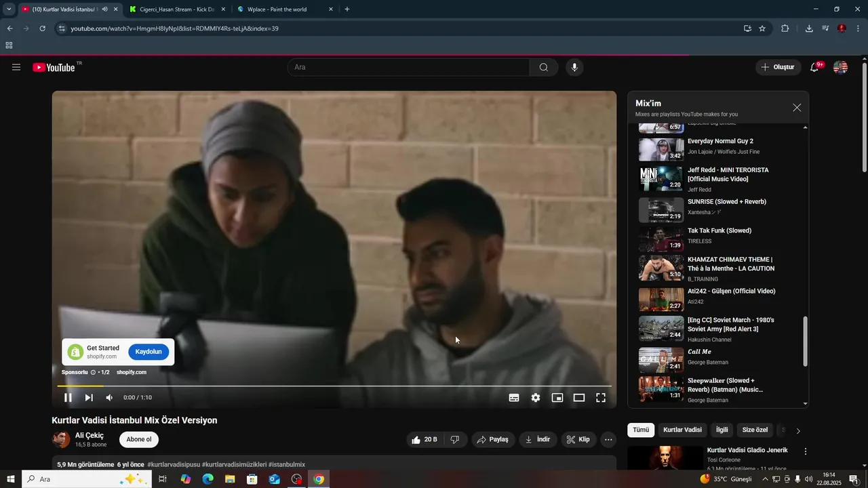Mute the tab via speaker icon
Screen dimensions: 868x488
point(104,9)
